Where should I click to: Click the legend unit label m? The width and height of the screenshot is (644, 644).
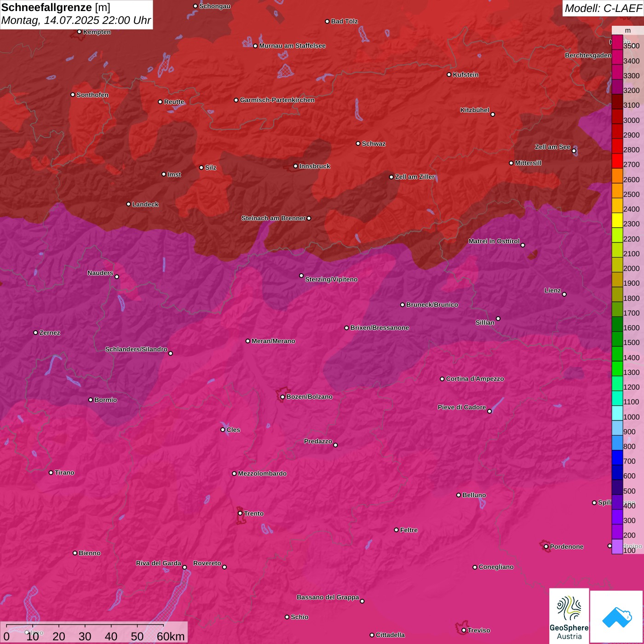pyautogui.click(x=627, y=30)
